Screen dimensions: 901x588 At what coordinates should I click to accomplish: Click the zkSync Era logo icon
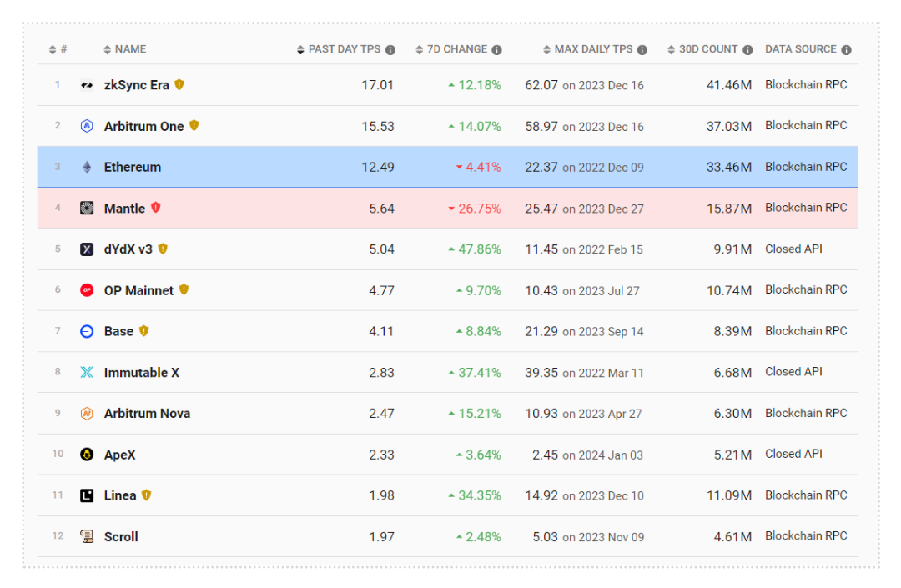87,85
